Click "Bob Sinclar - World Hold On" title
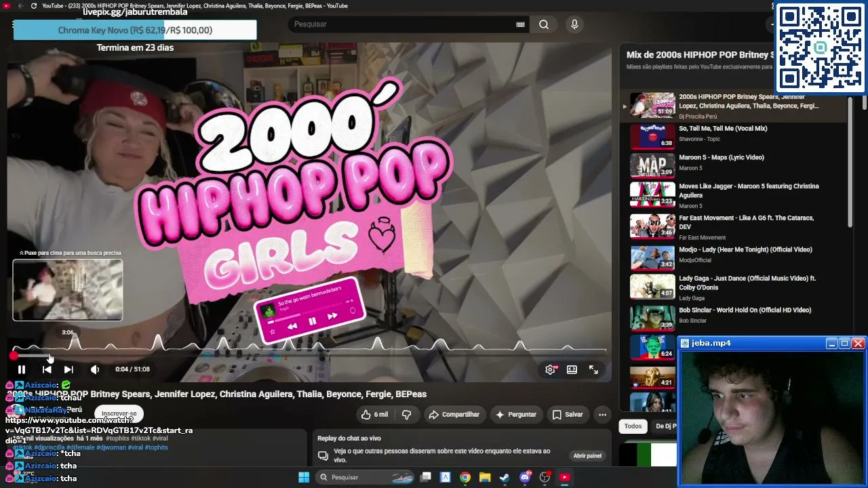The image size is (868, 488). pos(745,310)
